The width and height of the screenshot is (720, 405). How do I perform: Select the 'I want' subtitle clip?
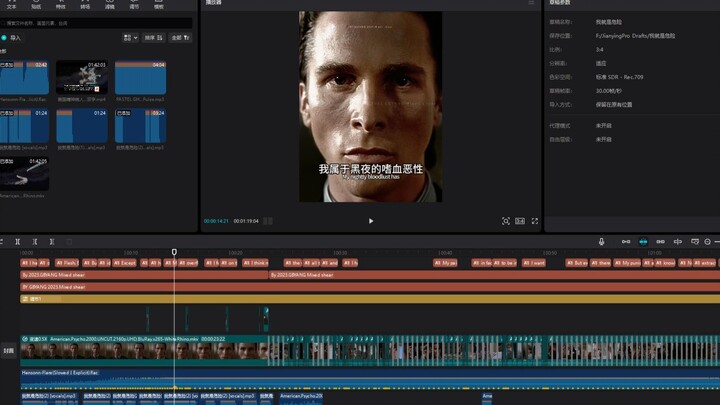(534, 263)
